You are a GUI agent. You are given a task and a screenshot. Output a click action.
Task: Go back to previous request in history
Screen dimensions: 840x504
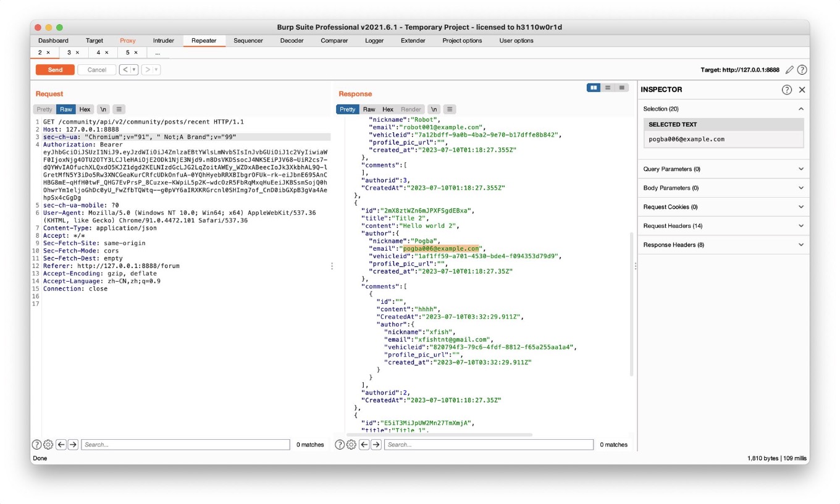pos(125,70)
